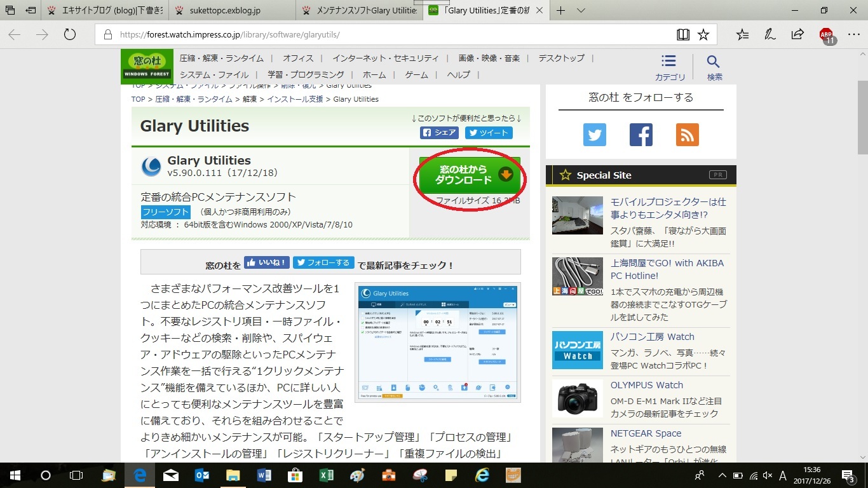Open Edge Settings and more menu
Image resolution: width=868 pixels, height=488 pixels.
point(853,35)
